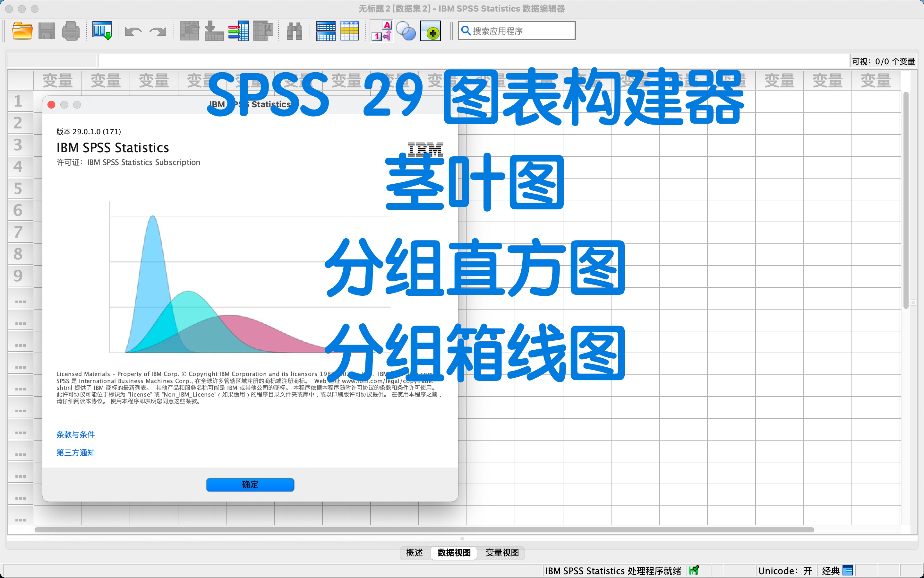The height and width of the screenshot is (578, 924).
Task: Focus the 搜索应用程序 search field
Action: 517,31
